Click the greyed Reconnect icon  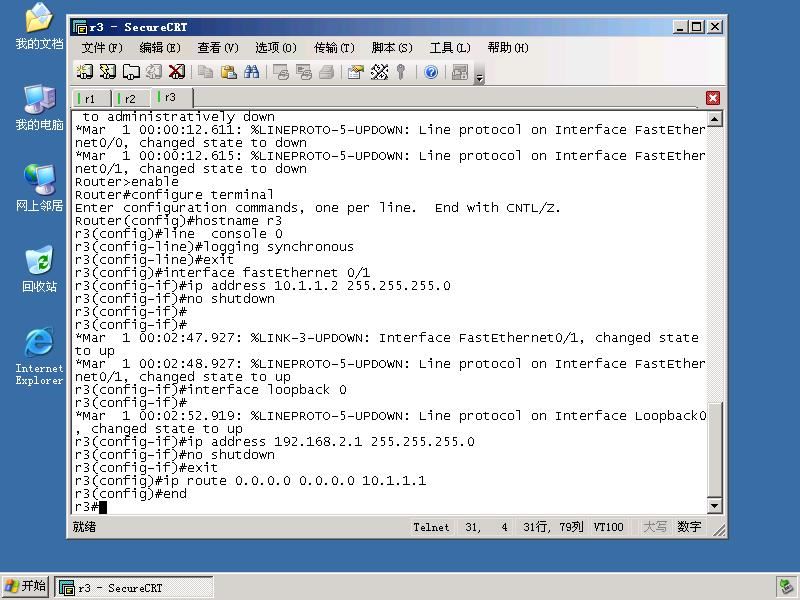tap(154, 72)
